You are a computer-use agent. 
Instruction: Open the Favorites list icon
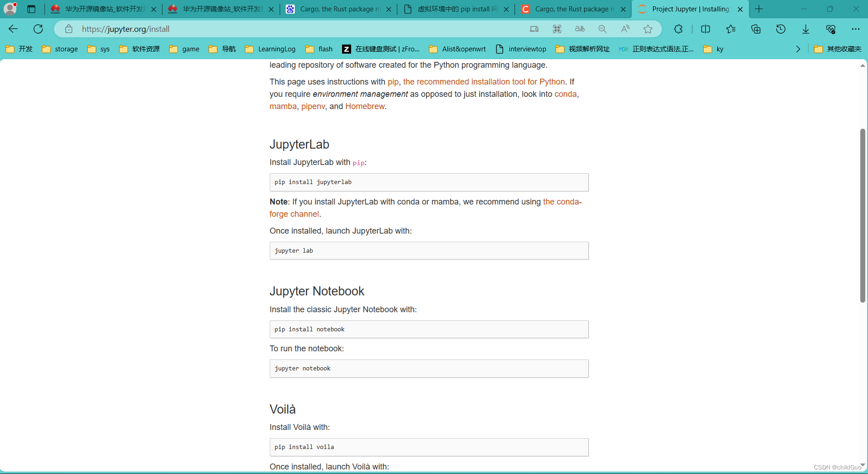(731, 29)
